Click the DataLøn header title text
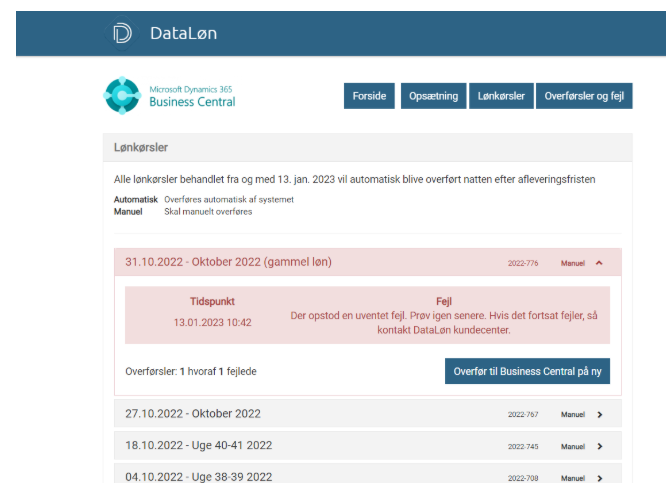666x504 pixels. (x=183, y=33)
